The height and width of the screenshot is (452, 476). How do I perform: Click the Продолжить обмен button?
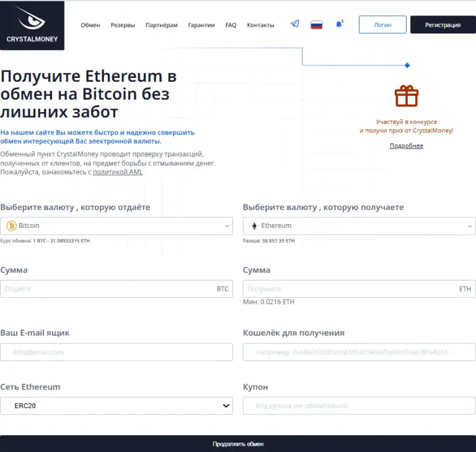238,444
